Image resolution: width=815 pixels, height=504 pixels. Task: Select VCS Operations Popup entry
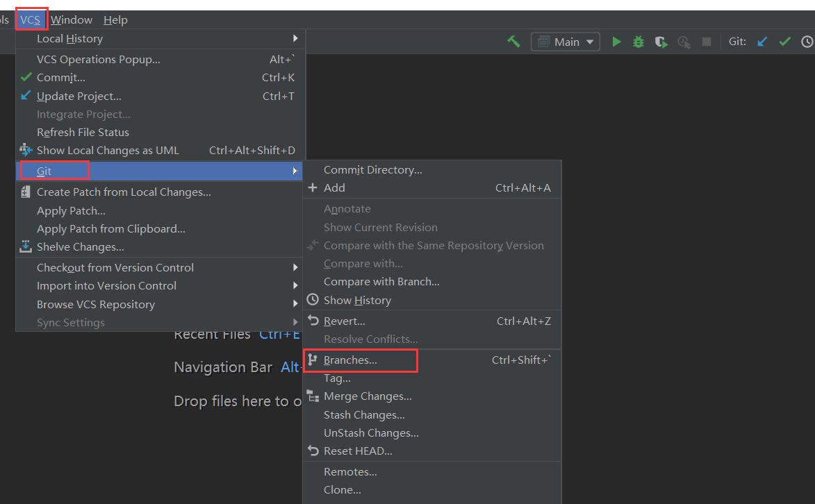[160, 59]
